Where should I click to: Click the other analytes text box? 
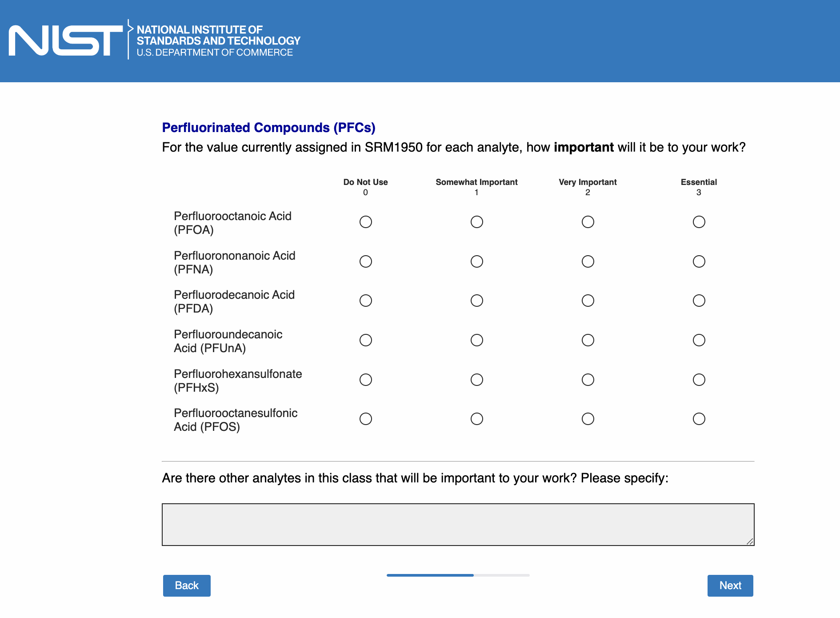tap(458, 524)
